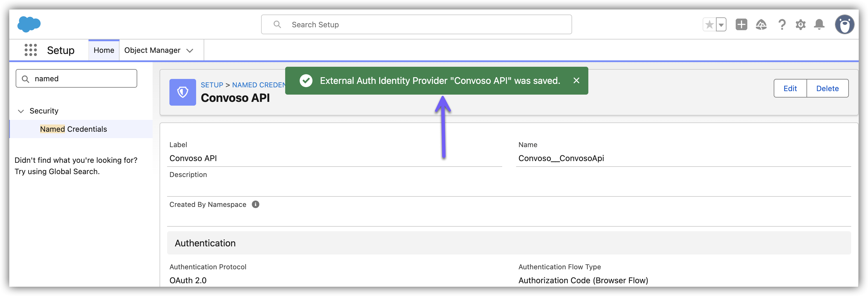Click the Created By Namespace info icon
The width and height of the screenshot is (868, 296).
[255, 204]
